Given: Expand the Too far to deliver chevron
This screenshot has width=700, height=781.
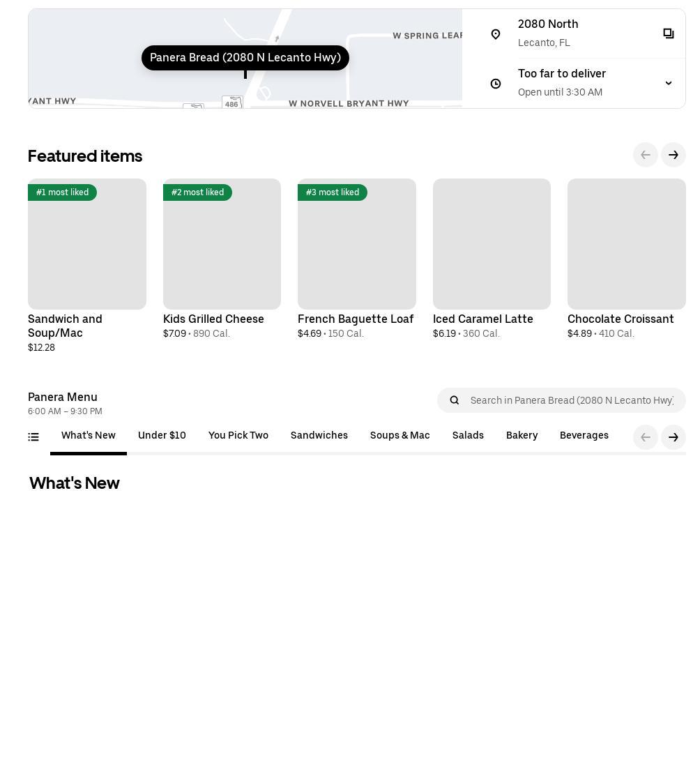Looking at the screenshot, I should [668, 83].
